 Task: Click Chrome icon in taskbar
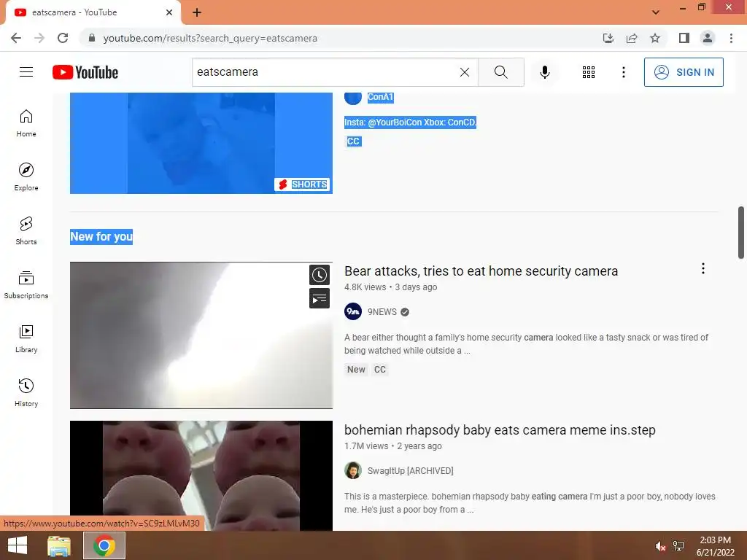(104, 545)
